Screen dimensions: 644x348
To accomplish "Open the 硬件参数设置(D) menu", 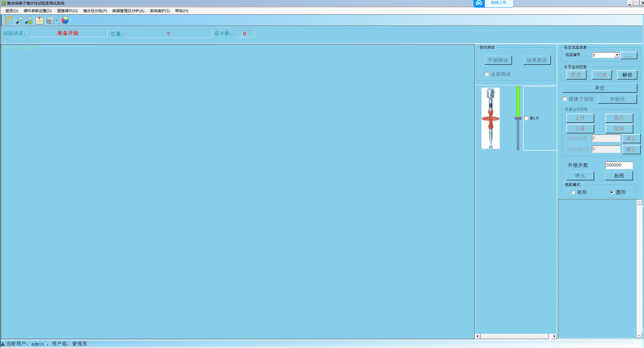I will 38,11.
